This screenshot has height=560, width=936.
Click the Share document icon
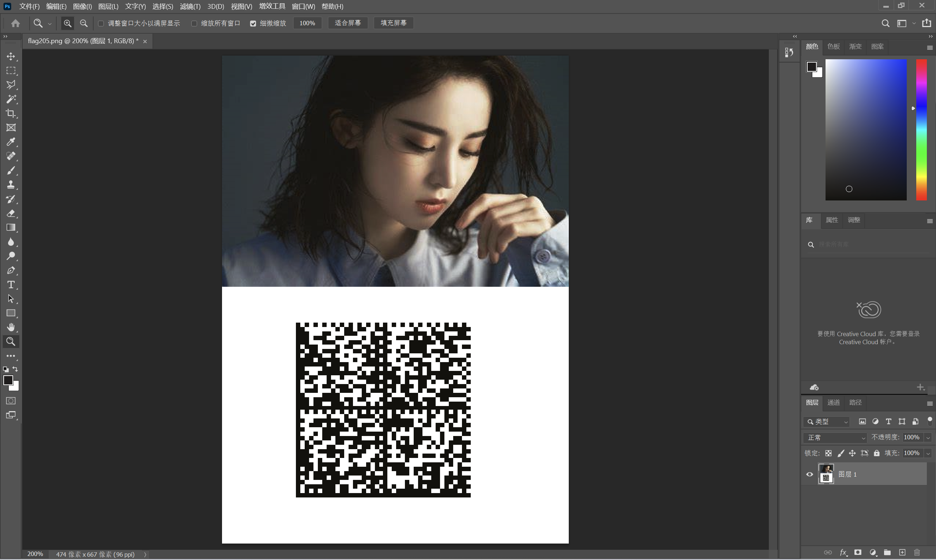(926, 23)
